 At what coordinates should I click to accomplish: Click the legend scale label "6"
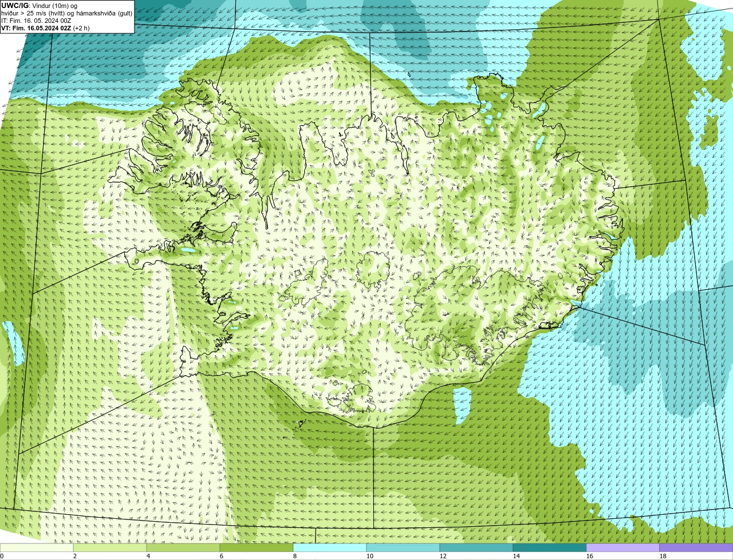[x=222, y=556]
